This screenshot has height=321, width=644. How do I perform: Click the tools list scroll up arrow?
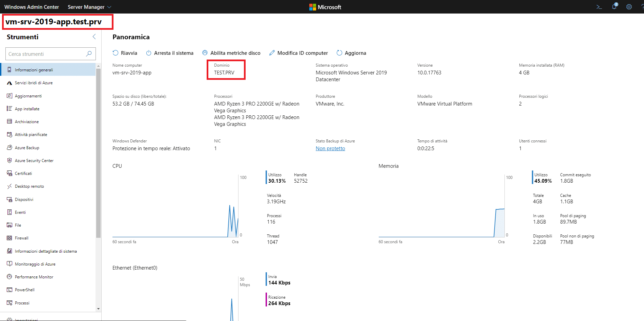click(98, 66)
